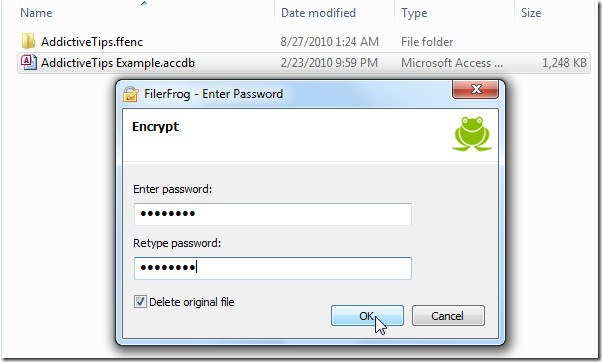Image resolution: width=602 pixels, height=362 pixels.
Task: Uncheck the Delete original file checkbox
Action: click(140, 302)
